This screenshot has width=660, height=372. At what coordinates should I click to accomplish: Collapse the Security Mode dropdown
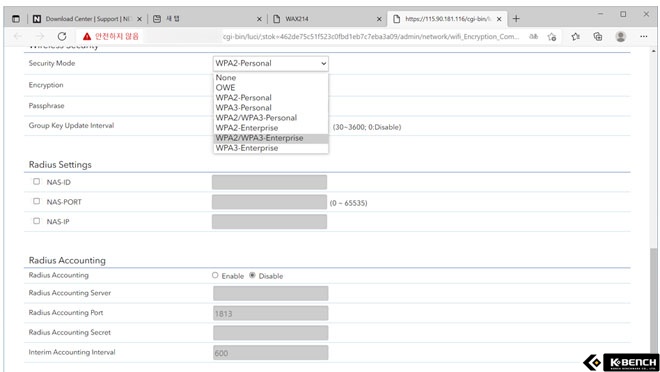[271, 64]
